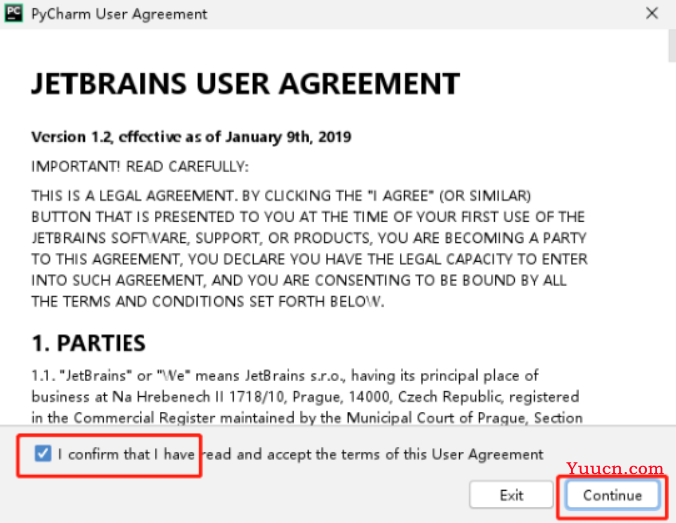Click the 'PyCharm User Agreement' window title
The height and width of the screenshot is (523, 676).
pos(119,14)
